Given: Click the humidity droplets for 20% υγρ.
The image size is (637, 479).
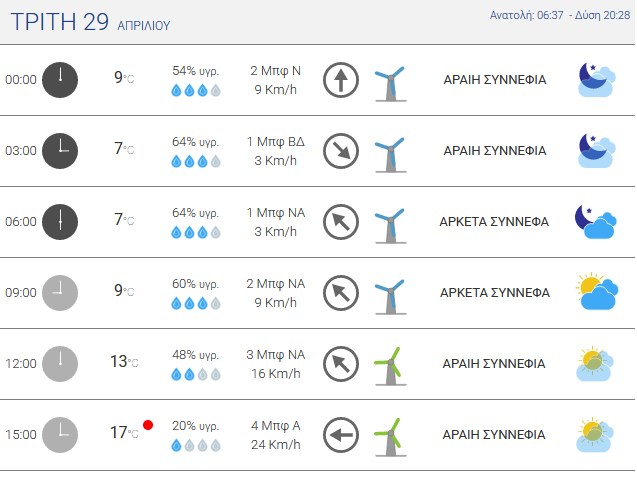Looking at the screenshot, I should point(196,445).
